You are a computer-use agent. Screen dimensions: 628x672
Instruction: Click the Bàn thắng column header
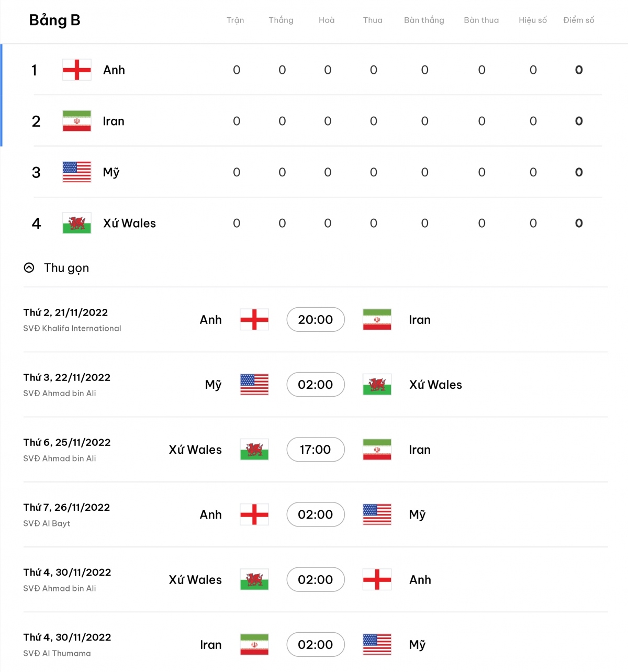tap(424, 20)
